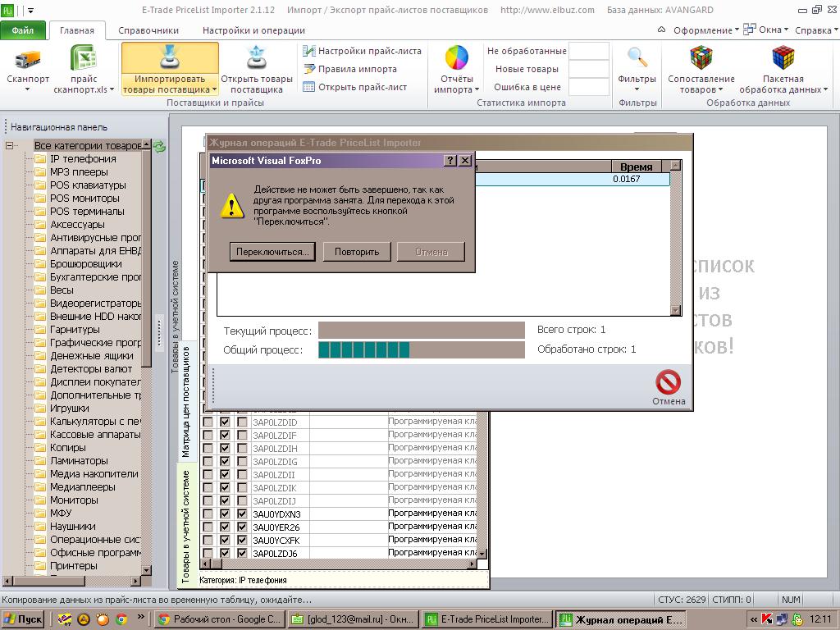Click Не обработанные statistics field
840x630 pixels.
point(588,51)
